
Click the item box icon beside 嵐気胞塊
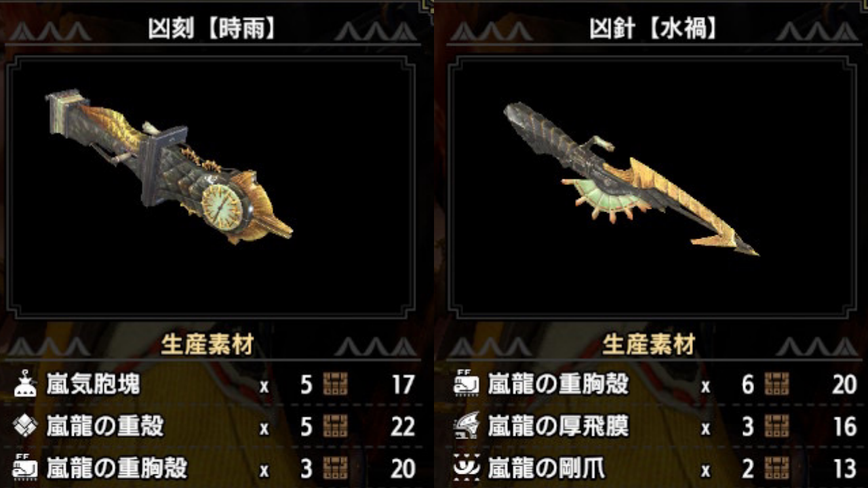[x=335, y=385]
